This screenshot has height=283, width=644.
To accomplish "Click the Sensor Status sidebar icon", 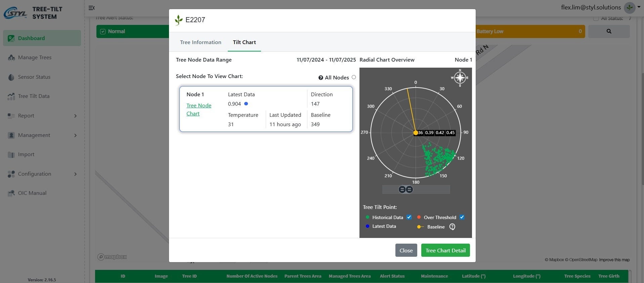I will pos(11,77).
